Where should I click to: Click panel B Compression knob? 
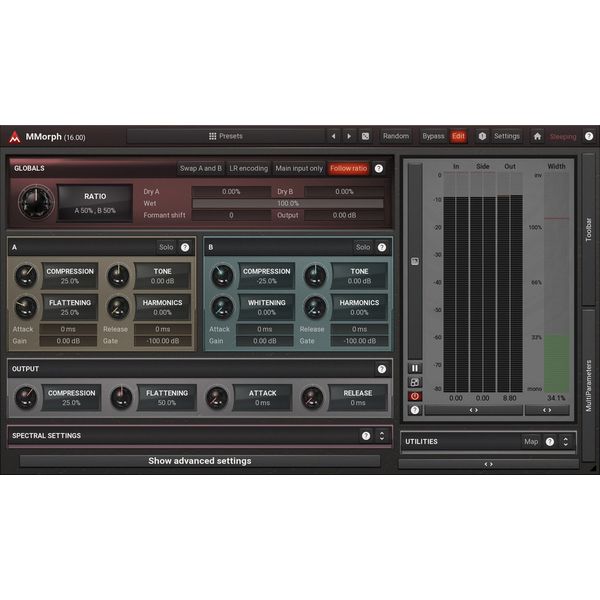(x=222, y=276)
